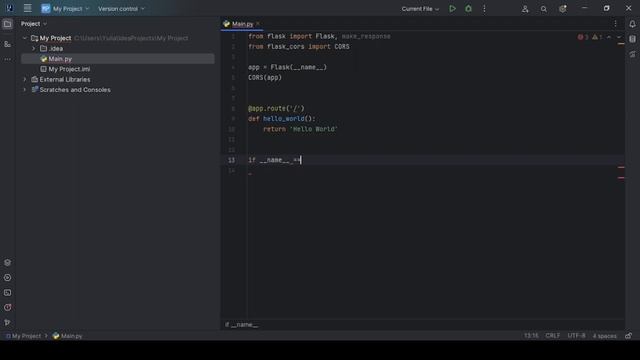Toggle the Project tool window folder icon
This screenshot has width=640, height=360.
point(7,24)
